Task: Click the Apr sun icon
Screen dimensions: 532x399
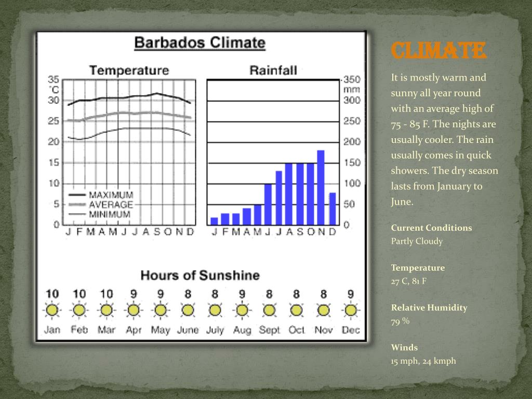Action: click(134, 310)
